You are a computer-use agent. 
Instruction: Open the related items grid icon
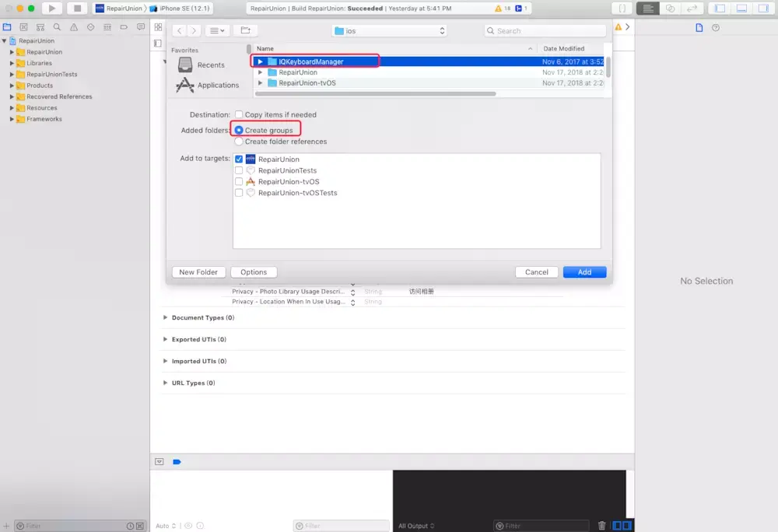click(x=158, y=27)
